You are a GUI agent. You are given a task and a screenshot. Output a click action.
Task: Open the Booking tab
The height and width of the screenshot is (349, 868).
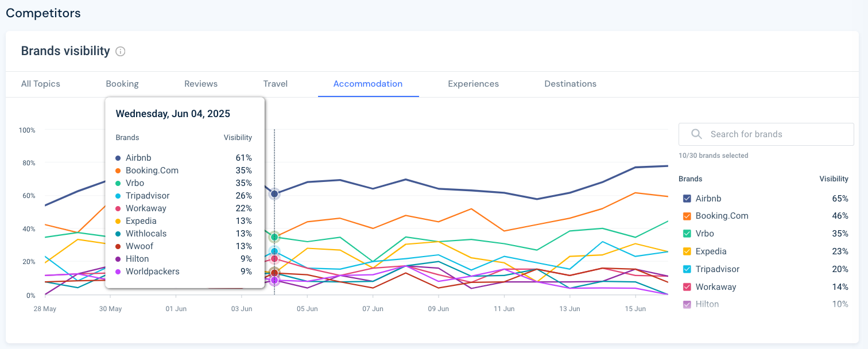pos(122,84)
